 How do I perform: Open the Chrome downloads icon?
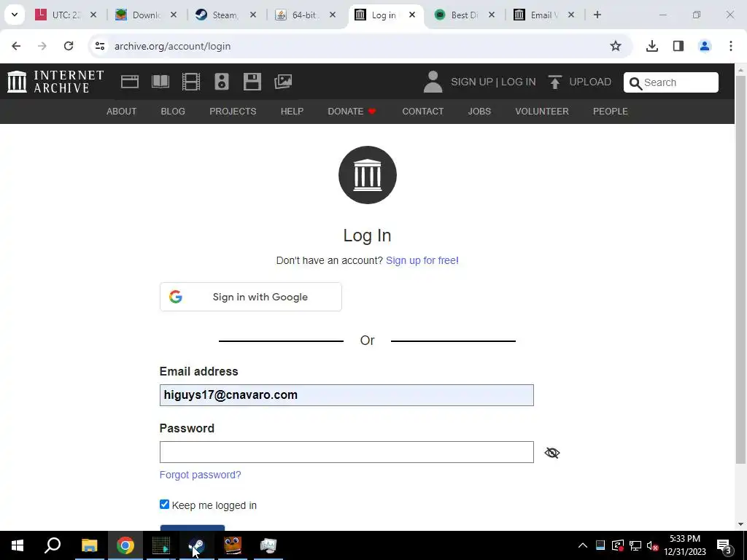(x=651, y=46)
